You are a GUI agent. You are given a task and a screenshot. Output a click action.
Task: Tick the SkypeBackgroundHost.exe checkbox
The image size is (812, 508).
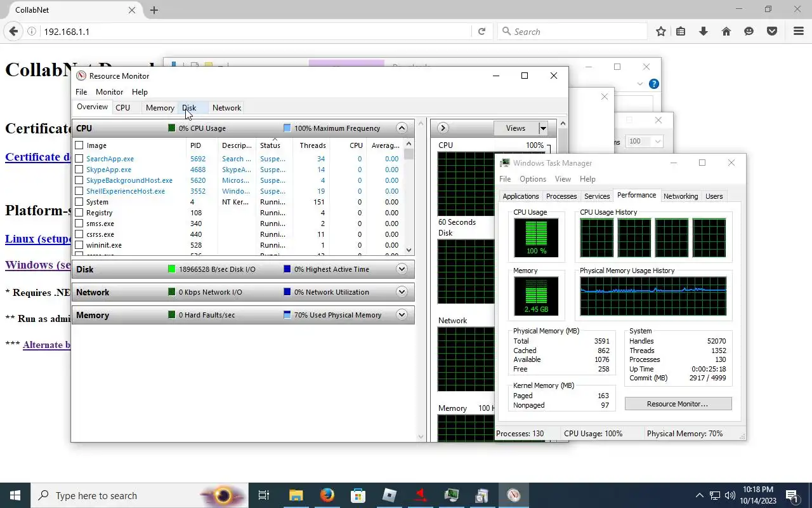[x=79, y=180]
